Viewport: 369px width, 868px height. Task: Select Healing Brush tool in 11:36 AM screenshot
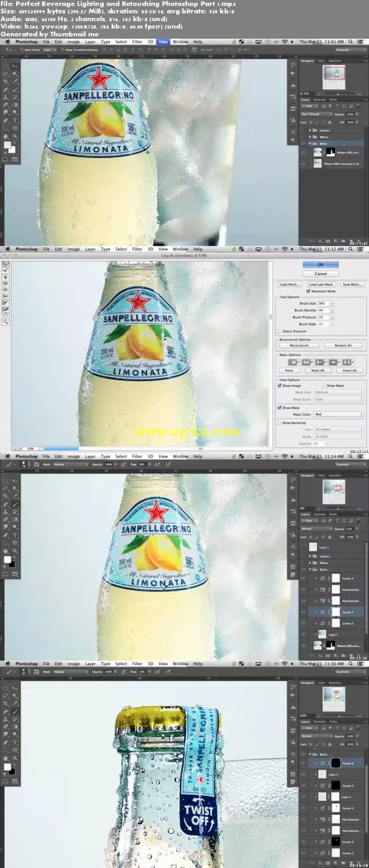6,712
